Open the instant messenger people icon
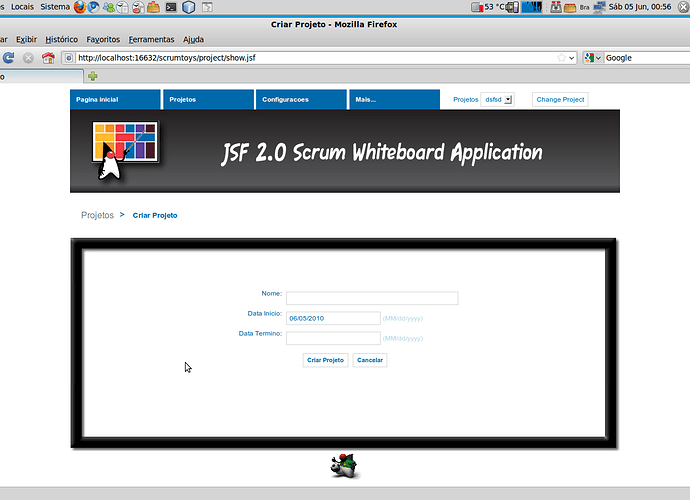Viewport: 690px width, 500px height. (108, 7)
